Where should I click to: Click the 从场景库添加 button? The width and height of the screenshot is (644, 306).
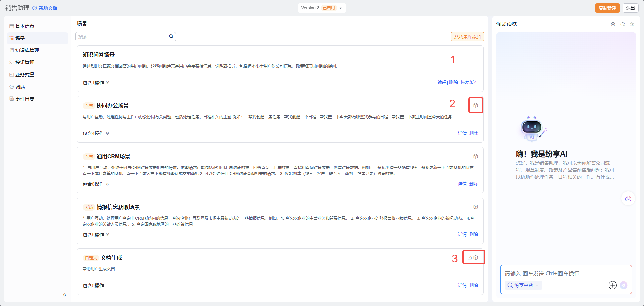467,37
